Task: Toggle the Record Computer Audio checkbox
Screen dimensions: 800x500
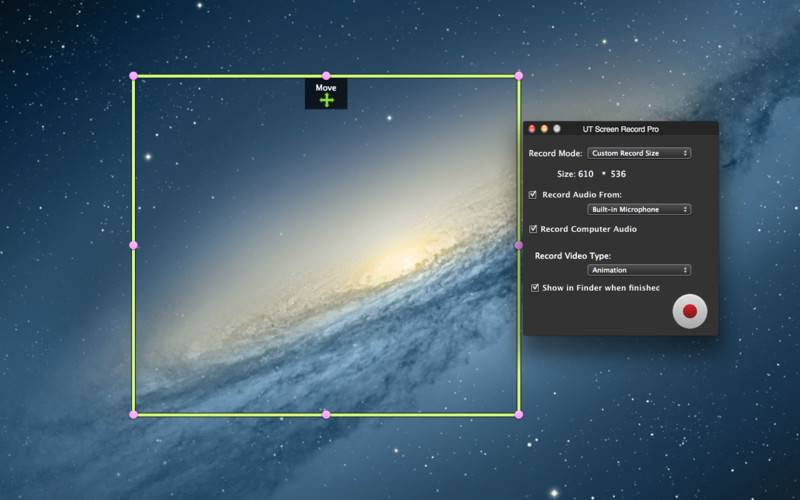Action: 533,229
